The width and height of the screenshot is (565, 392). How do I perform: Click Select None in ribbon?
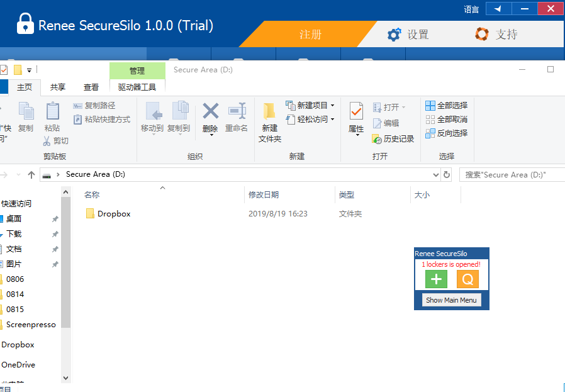point(447,119)
